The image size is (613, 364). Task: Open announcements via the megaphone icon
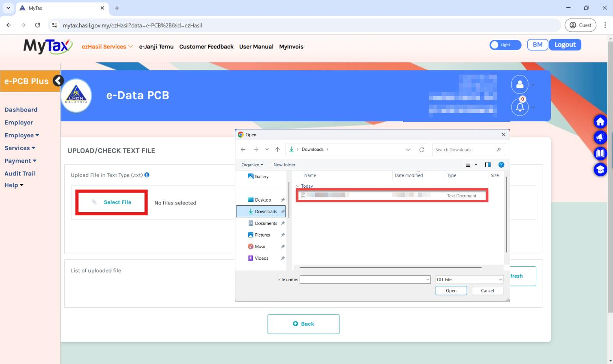[x=600, y=137]
